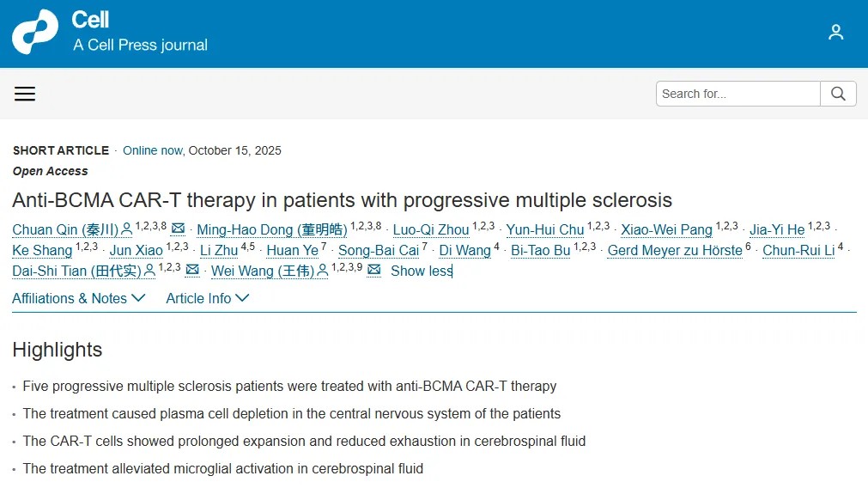868x494 pixels.
Task: Click the email envelope icon after Chuan Qin
Action: (178, 229)
